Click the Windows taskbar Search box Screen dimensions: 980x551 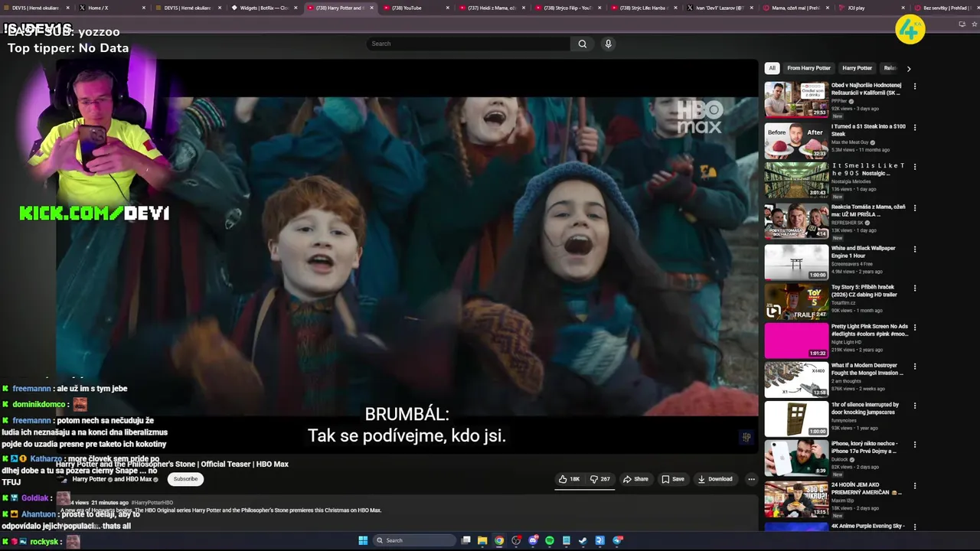tap(413, 540)
